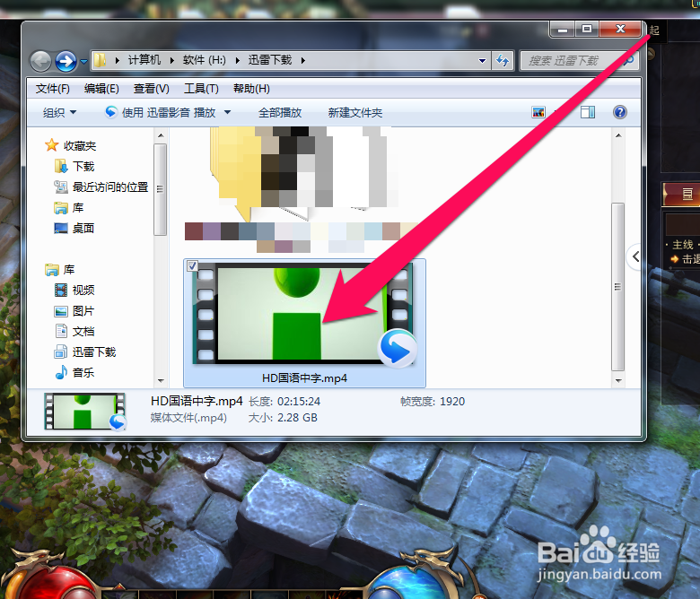Minimize the Explorer window
Screen dimensions: 700x599
563,30
